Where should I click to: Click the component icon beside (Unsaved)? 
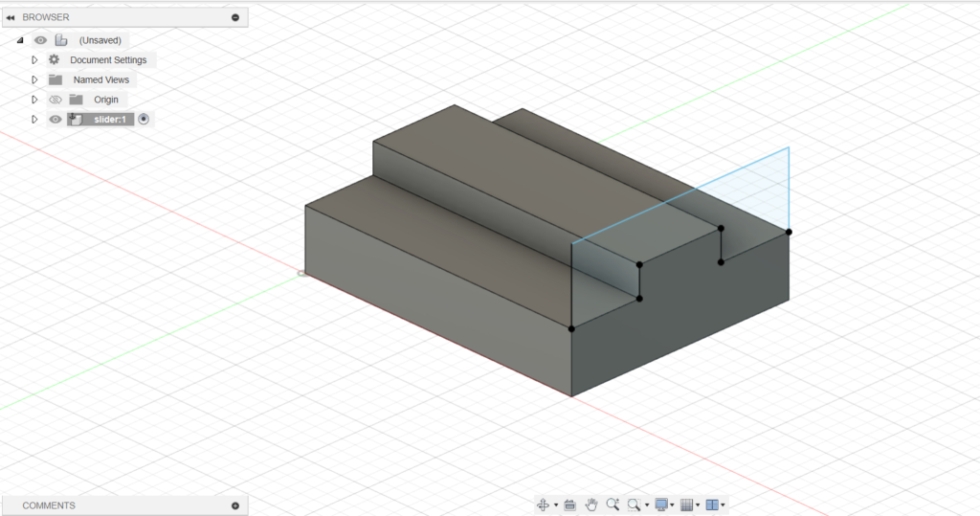point(61,40)
